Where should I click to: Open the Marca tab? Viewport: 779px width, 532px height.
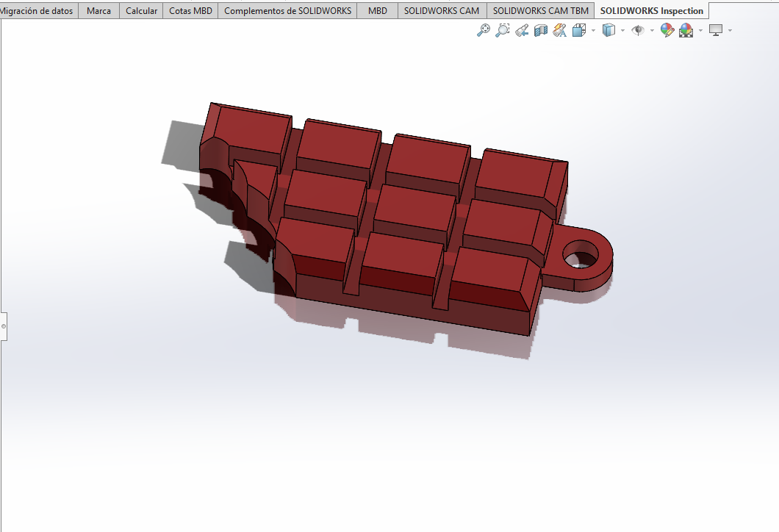(x=99, y=10)
